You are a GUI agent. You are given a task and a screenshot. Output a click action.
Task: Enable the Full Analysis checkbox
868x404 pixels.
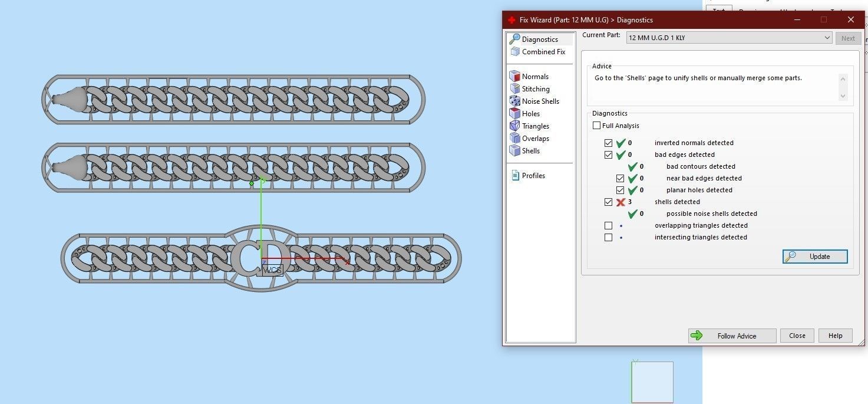click(x=596, y=126)
